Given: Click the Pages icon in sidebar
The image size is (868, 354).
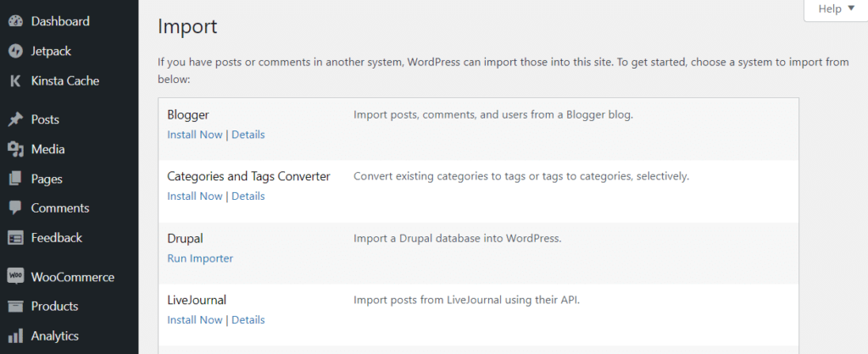Looking at the screenshot, I should [x=15, y=180].
